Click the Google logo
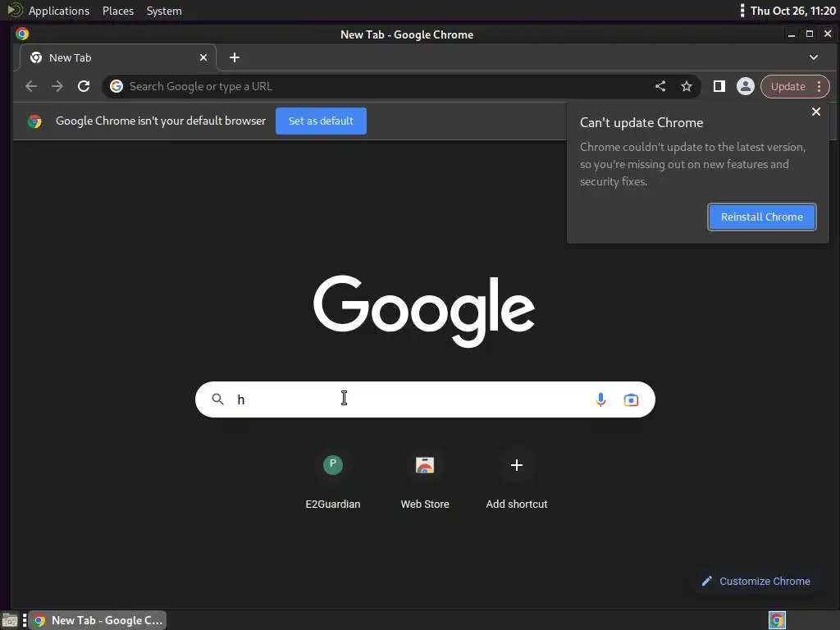The image size is (840, 630). click(x=424, y=311)
